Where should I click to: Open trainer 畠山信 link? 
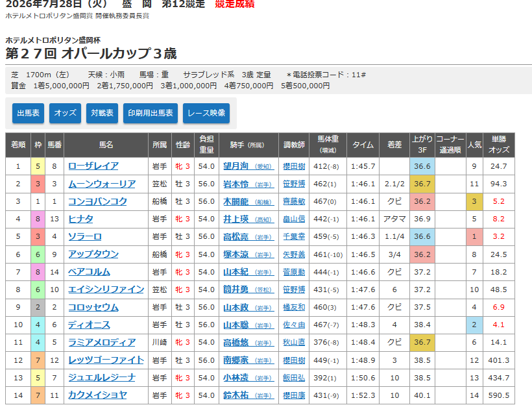294,219
